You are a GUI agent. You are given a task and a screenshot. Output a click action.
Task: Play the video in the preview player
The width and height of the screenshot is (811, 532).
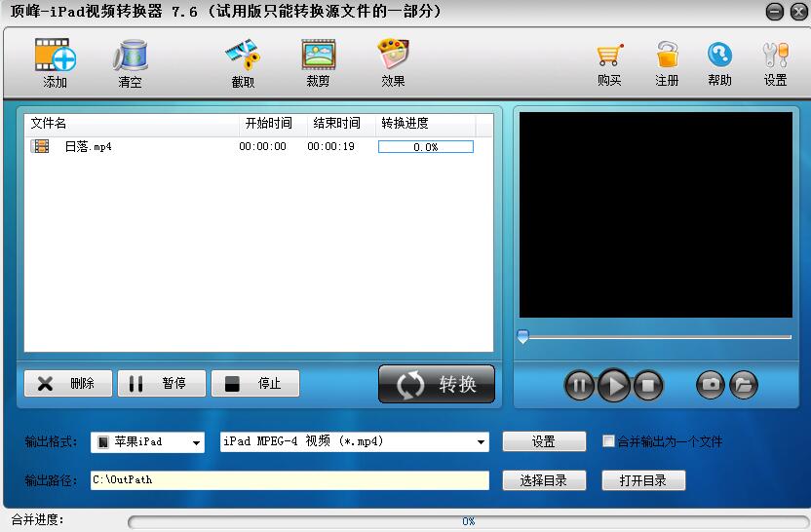tap(614, 385)
